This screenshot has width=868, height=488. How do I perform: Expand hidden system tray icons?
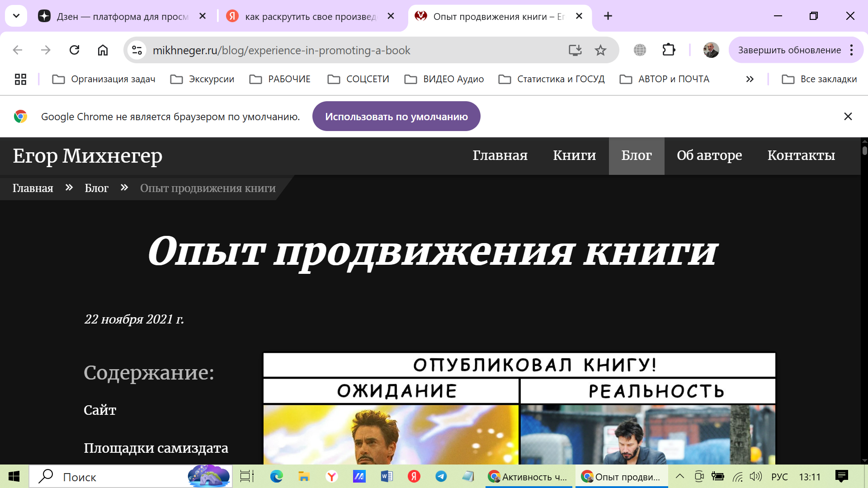click(x=679, y=476)
